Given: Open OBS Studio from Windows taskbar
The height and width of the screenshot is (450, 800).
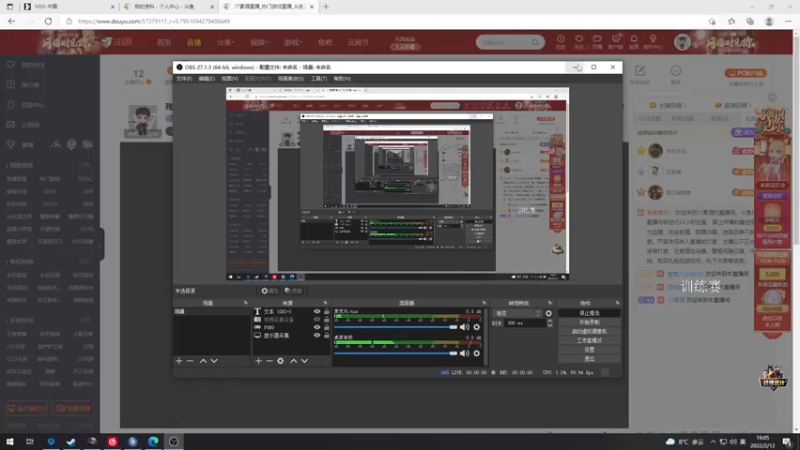Looking at the screenshot, I should click(173, 441).
